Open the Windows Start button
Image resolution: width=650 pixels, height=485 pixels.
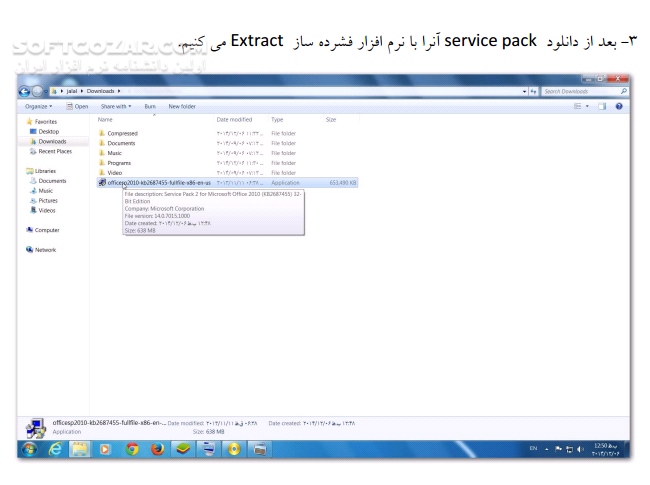[29, 449]
